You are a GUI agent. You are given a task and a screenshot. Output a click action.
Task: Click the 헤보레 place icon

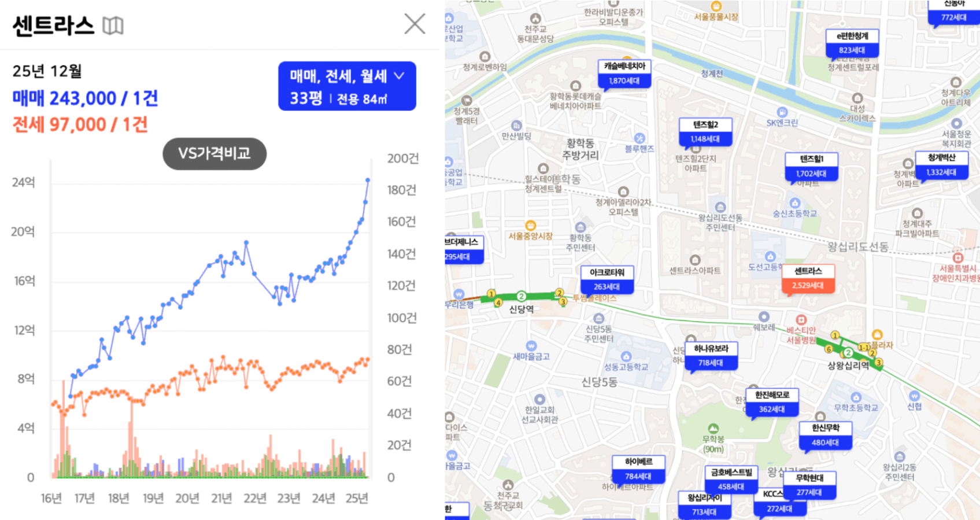pos(764,316)
